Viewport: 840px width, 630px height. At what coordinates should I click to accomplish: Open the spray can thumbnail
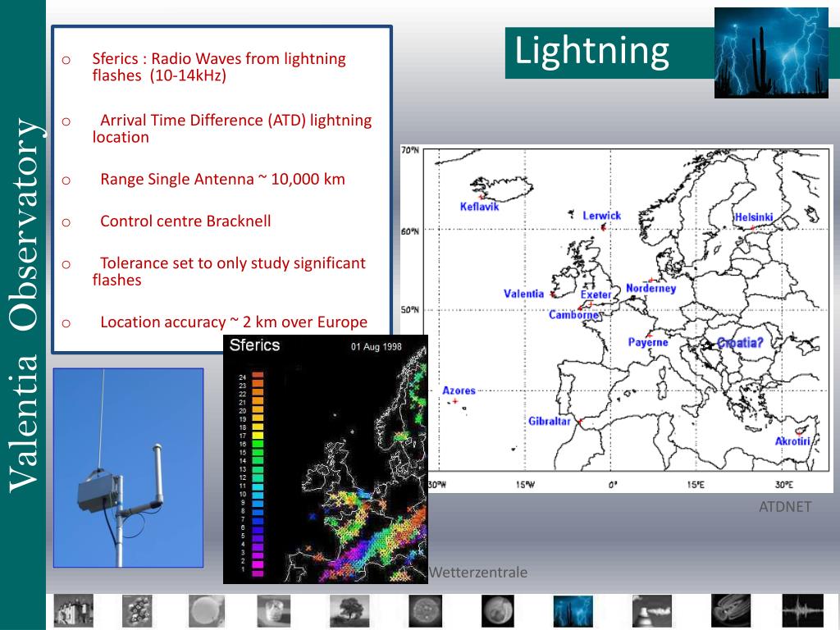pos(651,610)
